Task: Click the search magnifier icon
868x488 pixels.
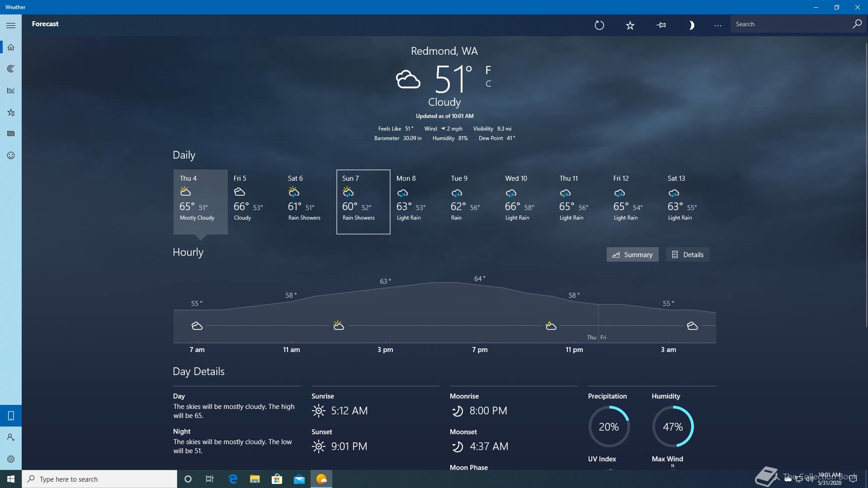Action: pyautogui.click(x=857, y=24)
